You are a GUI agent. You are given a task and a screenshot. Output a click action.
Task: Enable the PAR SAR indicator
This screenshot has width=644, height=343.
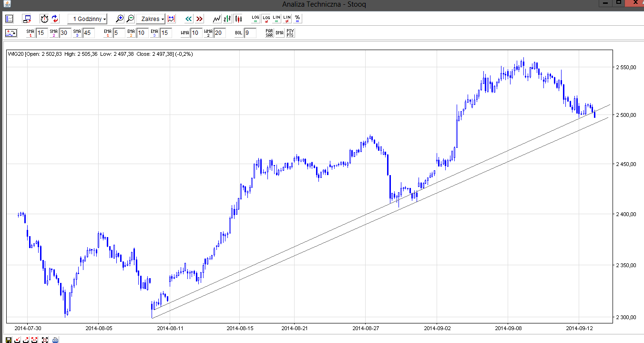coord(269,33)
